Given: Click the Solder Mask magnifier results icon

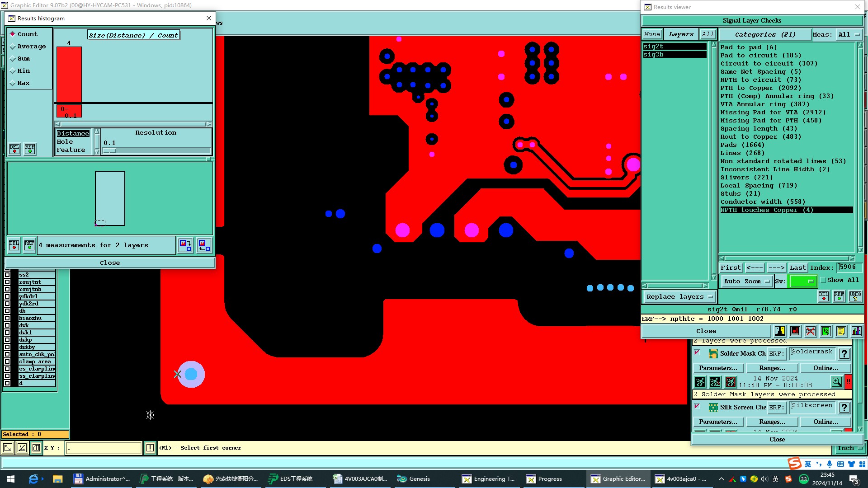Looking at the screenshot, I should click(836, 382).
